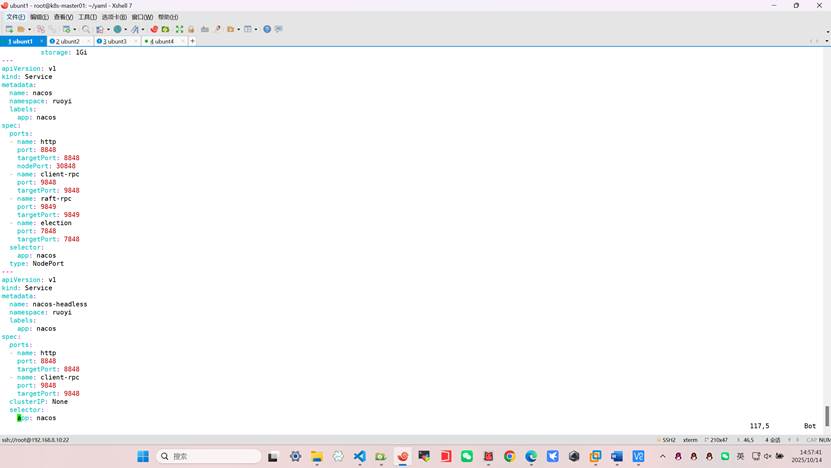Toggle full screen with green arrows icon
The image size is (831, 468).
(180, 29)
